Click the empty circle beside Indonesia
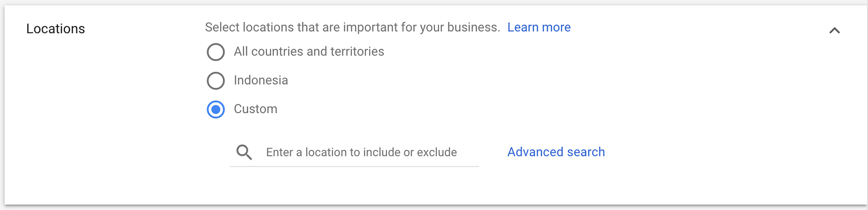The height and width of the screenshot is (210, 868). [x=216, y=81]
